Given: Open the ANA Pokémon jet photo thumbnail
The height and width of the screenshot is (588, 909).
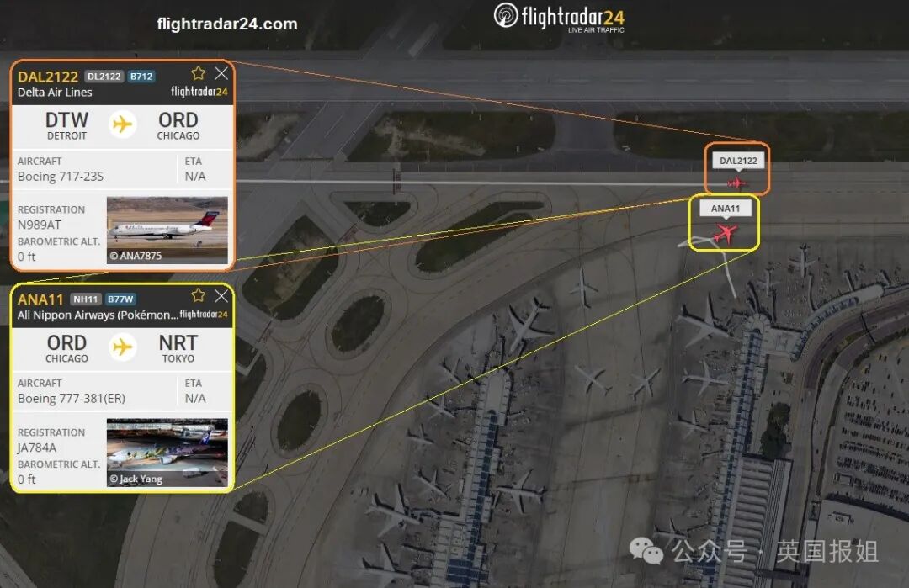Looking at the screenshot, I should (167, 453).
